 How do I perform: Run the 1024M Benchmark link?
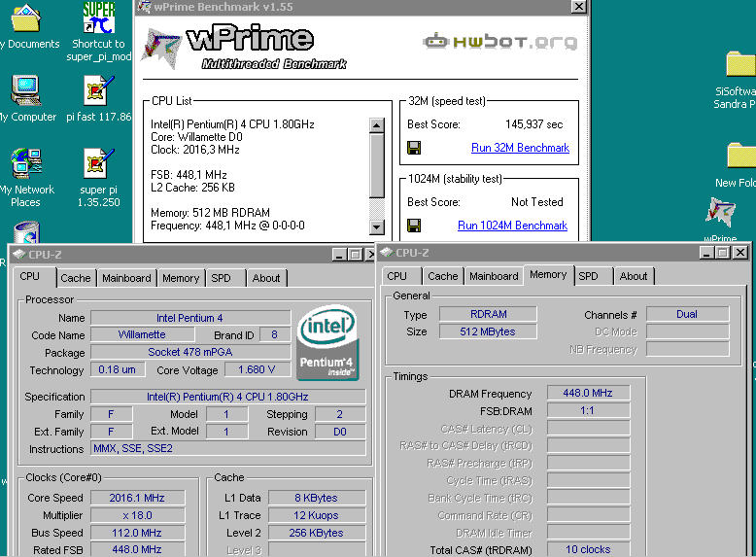pos(512,226)
